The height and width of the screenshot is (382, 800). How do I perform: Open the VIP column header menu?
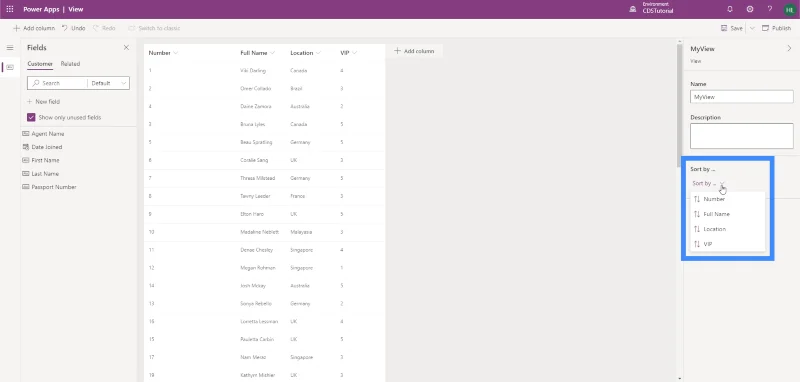[354, 53]
